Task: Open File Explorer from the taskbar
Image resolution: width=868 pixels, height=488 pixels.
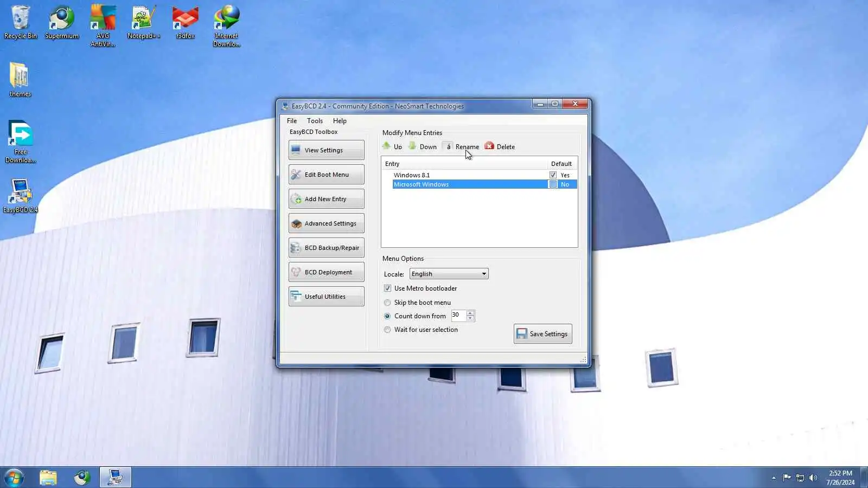Action: pos(48,478)
